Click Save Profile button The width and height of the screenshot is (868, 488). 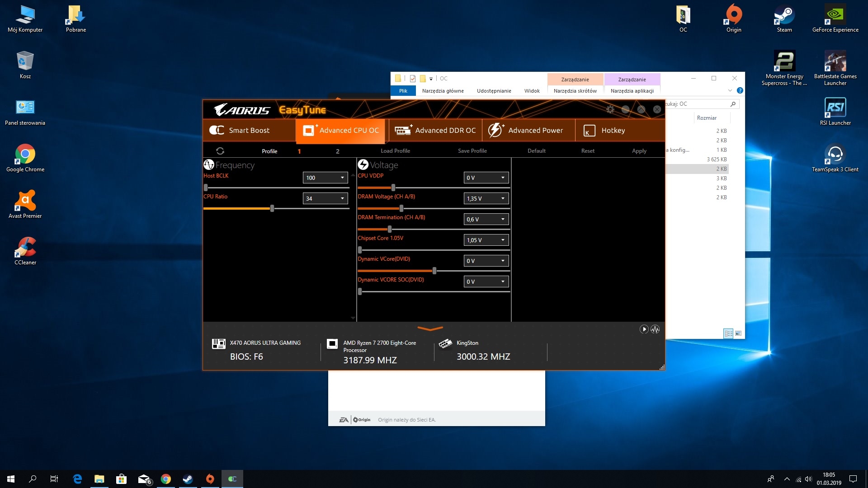[472, 151]
